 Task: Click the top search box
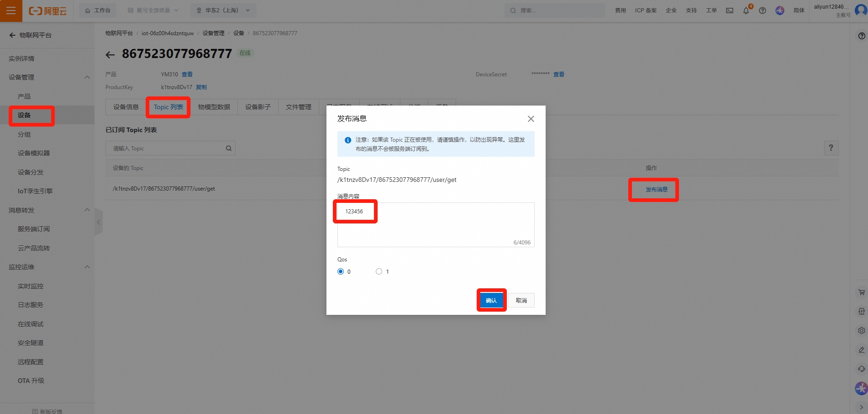(x=554, y=11)
